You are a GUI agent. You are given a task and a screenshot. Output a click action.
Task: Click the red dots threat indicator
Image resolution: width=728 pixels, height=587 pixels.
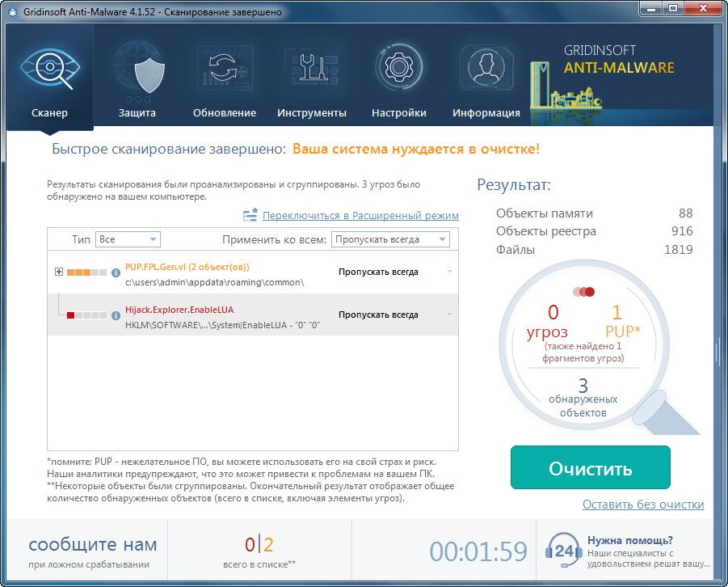583,292
